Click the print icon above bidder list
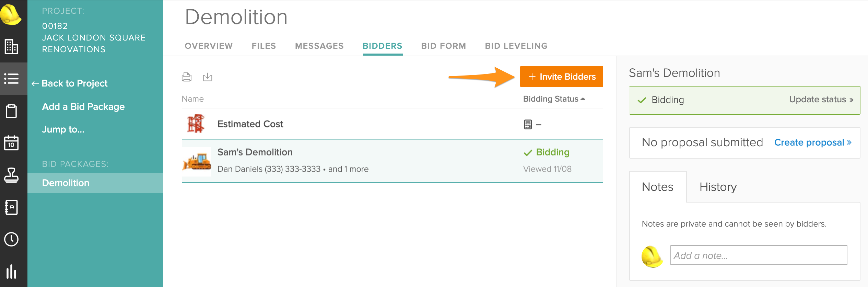Screen dimensions: 868x287 tap(187, 77)
